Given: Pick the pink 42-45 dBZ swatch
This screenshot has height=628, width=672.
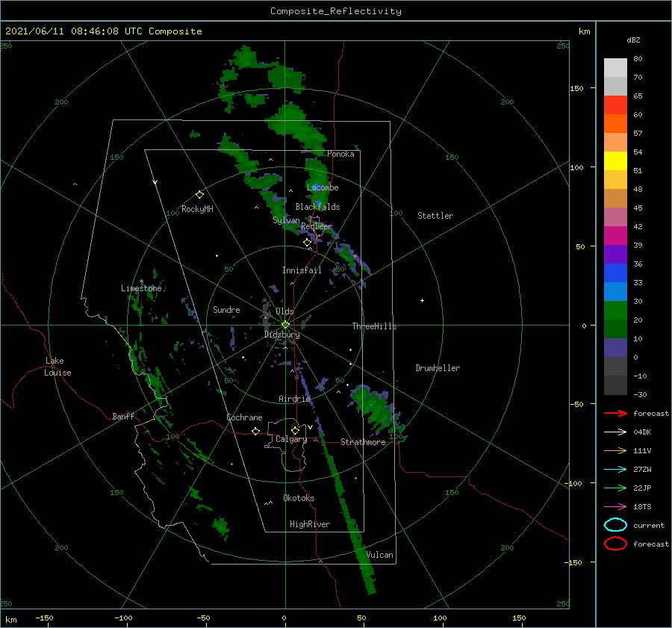Looking at the screenshot, I should (x=615, y=217).
